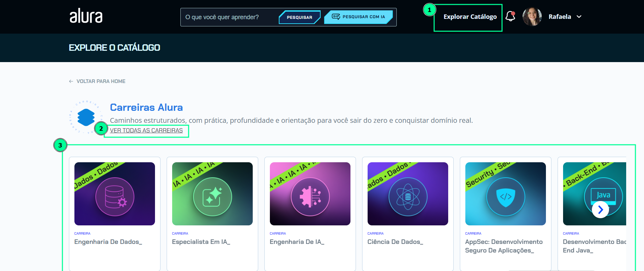This screenshot has width=644, height=271.
Task: Click Desenvolvimento Back-End Java_ title
Action: point(594,246)
